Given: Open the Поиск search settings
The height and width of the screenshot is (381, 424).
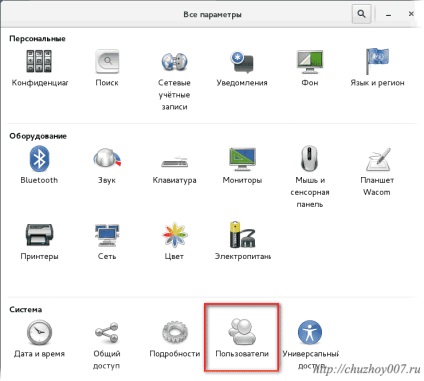Looking at the screenshot, I should pos(107,68).
